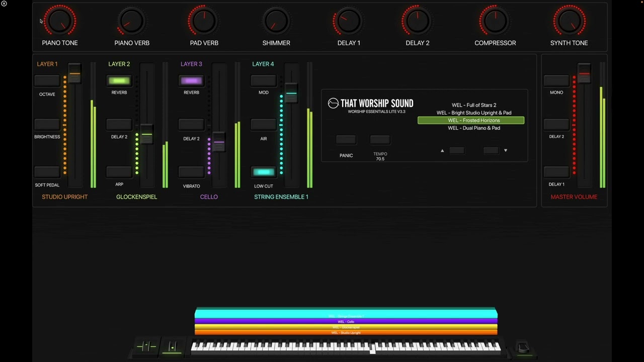
Task: Click the LAYER 1 heading
Action: (x=47, y=64)
